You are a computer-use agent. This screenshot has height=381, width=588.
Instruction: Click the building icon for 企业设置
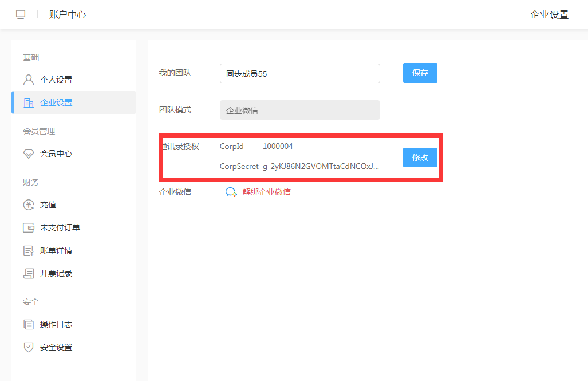pos(29,103)
